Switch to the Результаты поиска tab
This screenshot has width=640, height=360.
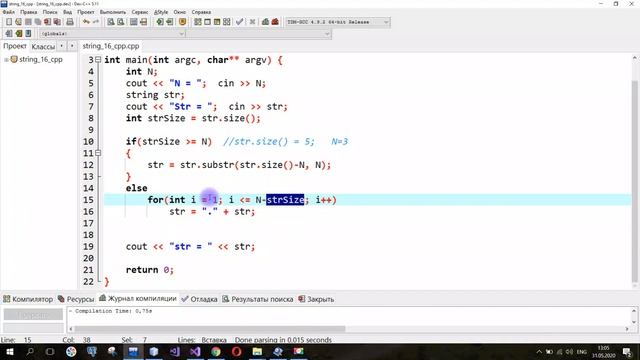tap(258, 299)
